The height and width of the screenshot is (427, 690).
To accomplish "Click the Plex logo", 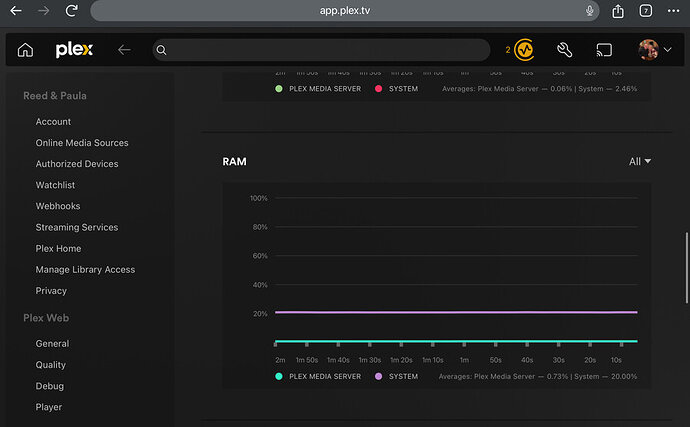I will click(74, 49).
